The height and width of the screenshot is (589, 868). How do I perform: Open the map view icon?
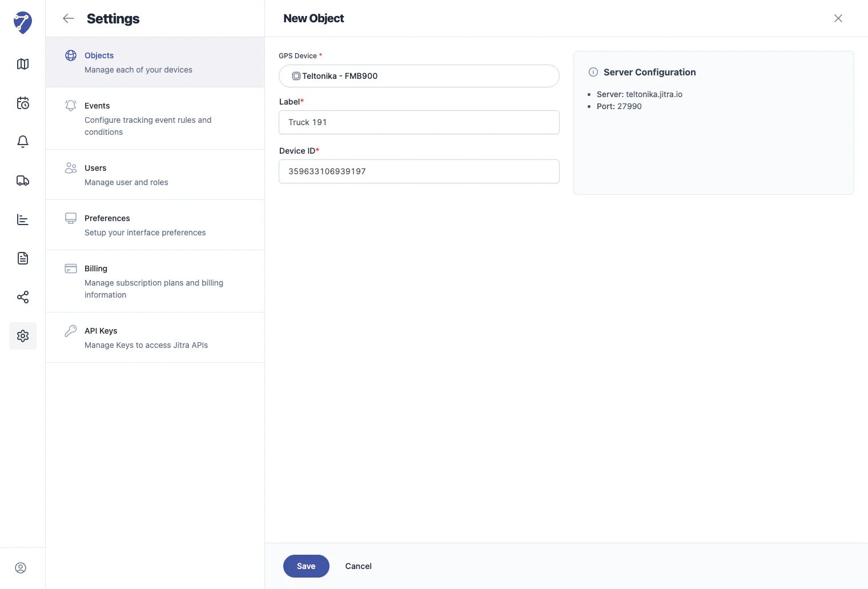point(23,64)
